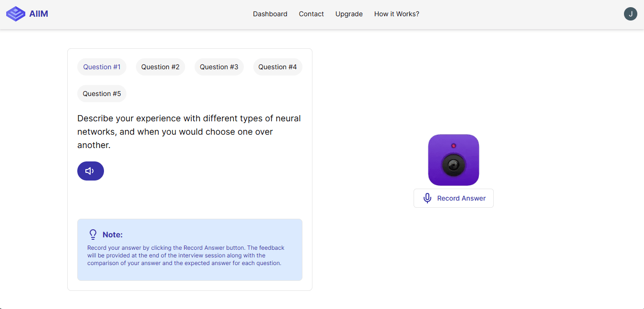Click the microphone icon beside Record Answer
This screenshot has width=644, height=309.
[427, 198]
